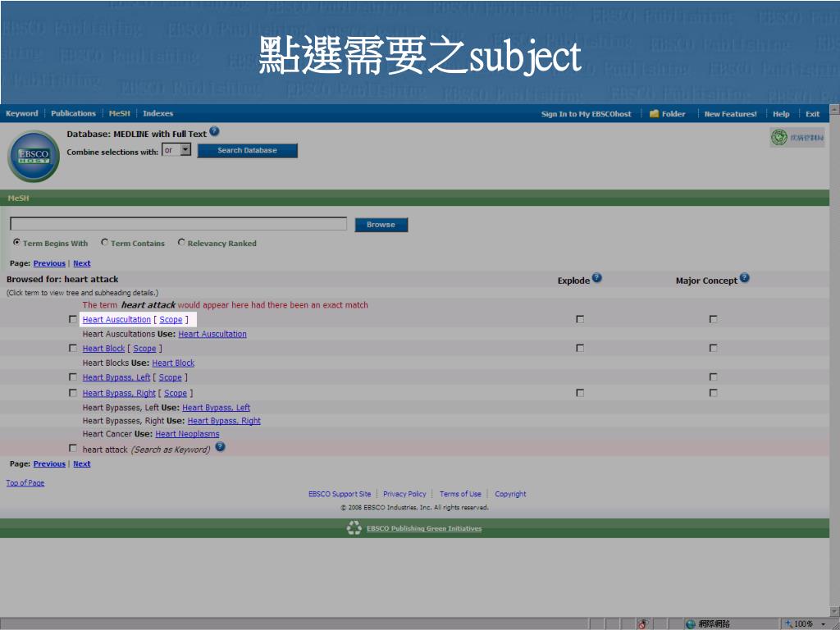The image size is (840, 630).
Task: Mark Heart Block as Major Concept
Action: (713, 348)
